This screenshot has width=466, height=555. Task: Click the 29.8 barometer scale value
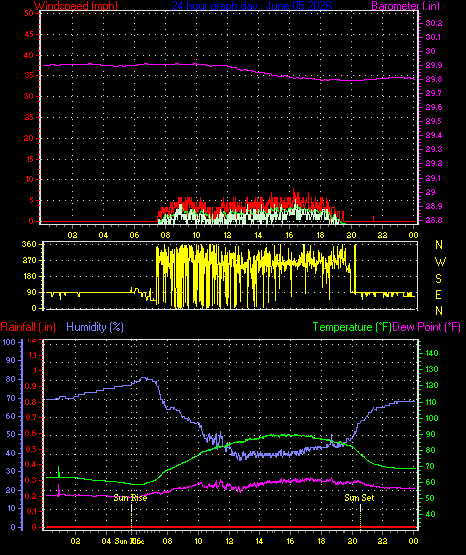click(x=434, y=79)
